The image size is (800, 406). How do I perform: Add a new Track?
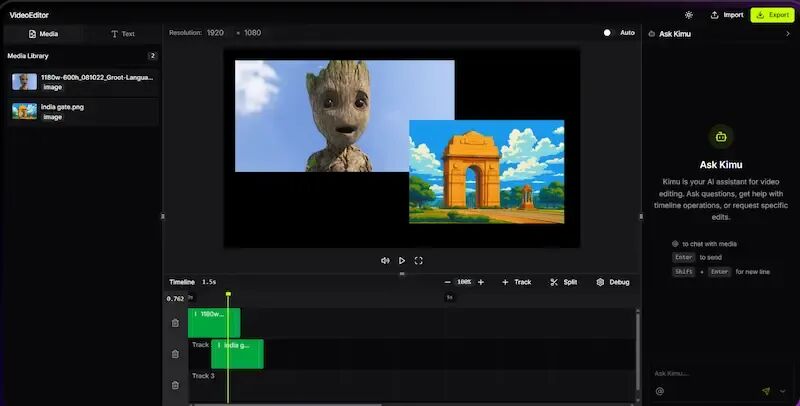[x=516, y=282]
